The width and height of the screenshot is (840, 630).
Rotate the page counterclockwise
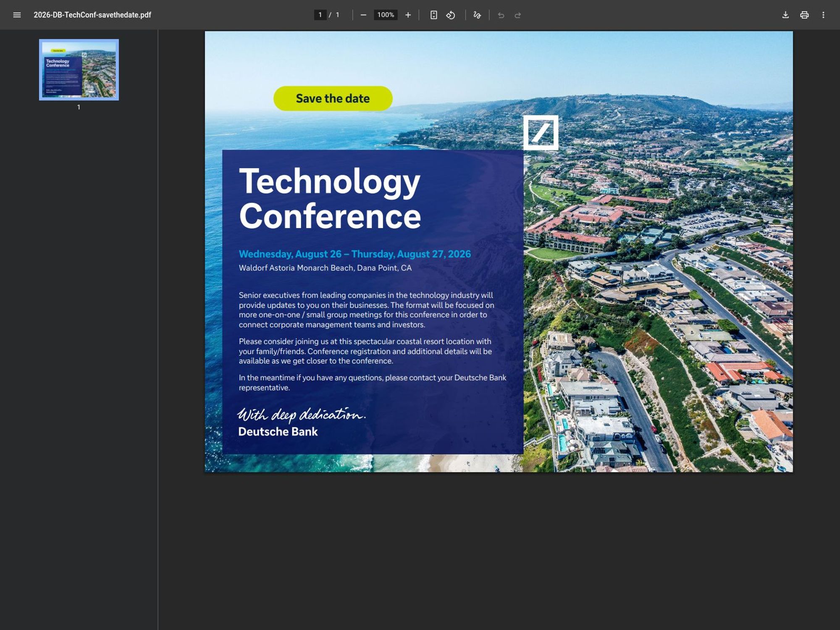450,15
